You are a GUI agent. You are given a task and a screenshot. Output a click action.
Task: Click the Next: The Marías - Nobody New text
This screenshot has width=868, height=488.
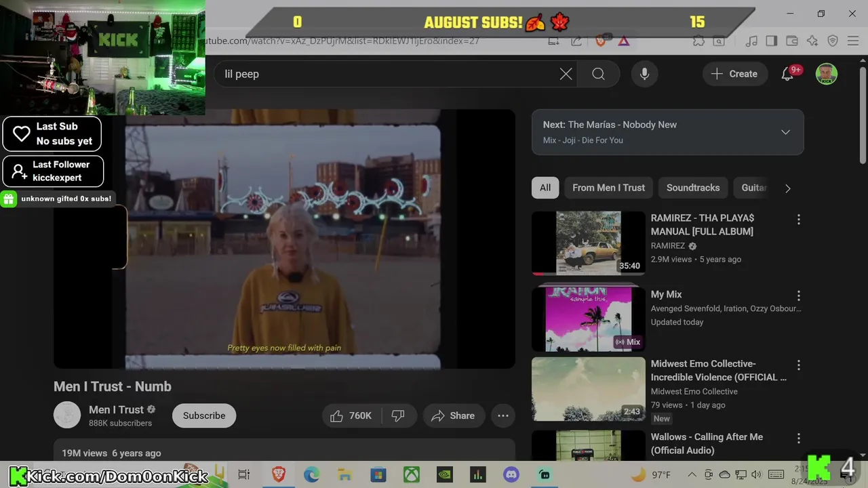[x=610, y=125]
